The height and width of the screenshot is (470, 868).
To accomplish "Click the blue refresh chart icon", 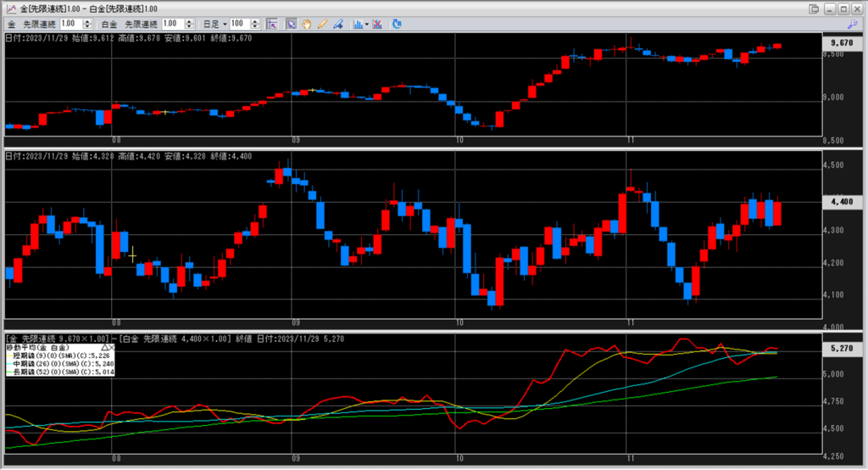I will (397, 24).
